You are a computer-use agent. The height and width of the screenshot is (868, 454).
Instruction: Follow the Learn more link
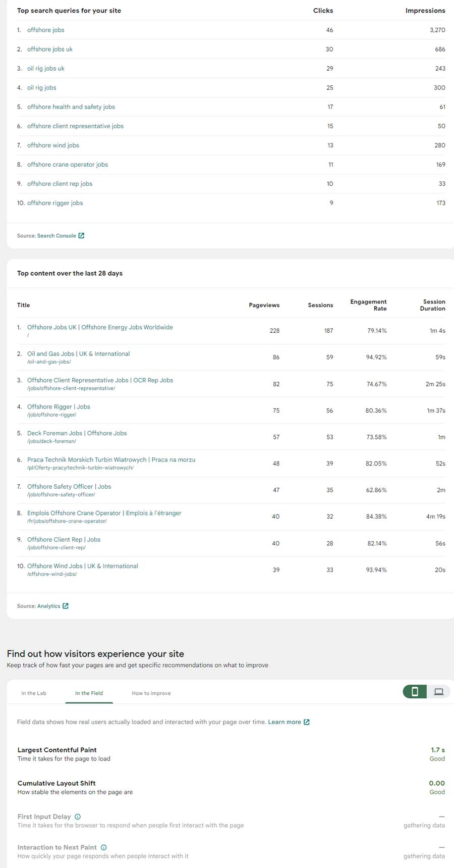coord(285,722)
